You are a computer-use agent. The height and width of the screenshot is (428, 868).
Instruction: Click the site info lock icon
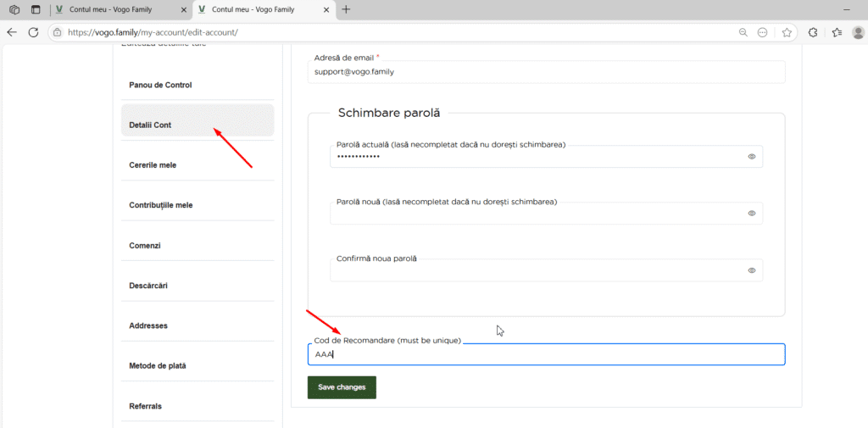point(57,32)
